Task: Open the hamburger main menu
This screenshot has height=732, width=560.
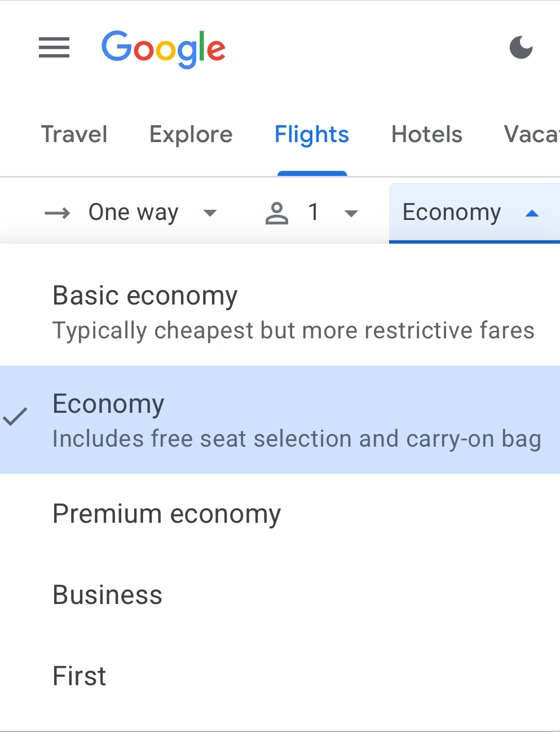Action: [54, 47]
